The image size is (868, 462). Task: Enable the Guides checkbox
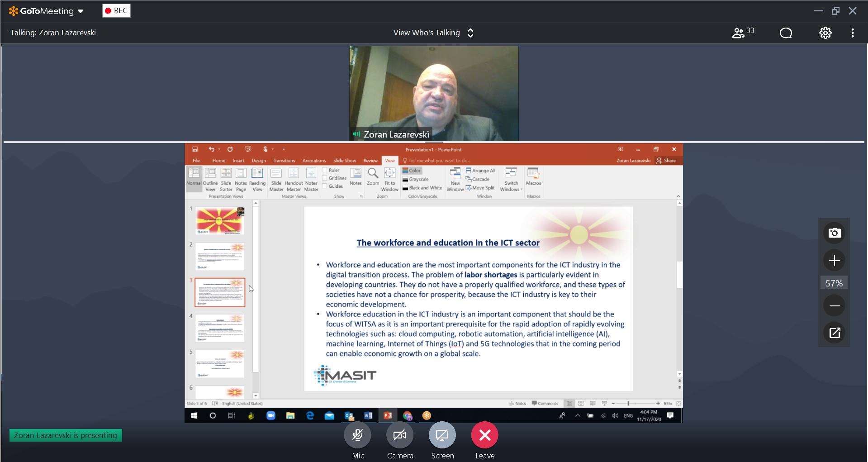332,186
